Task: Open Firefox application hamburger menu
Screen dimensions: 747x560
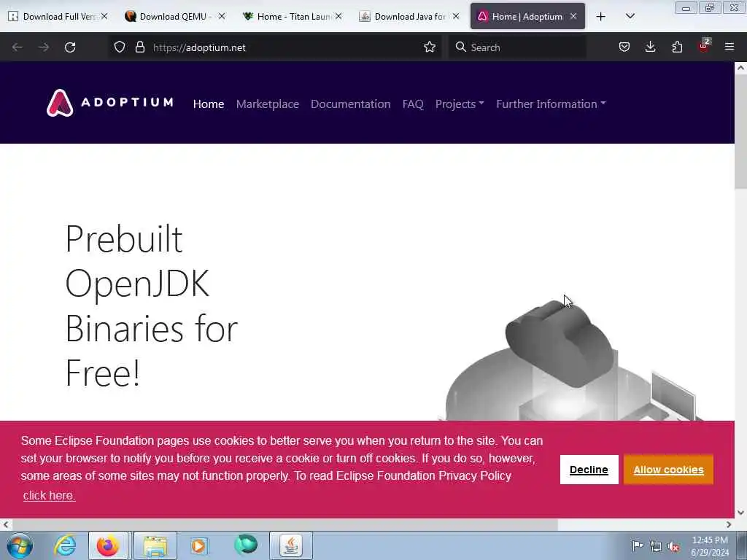Action: tap(729, 47)
